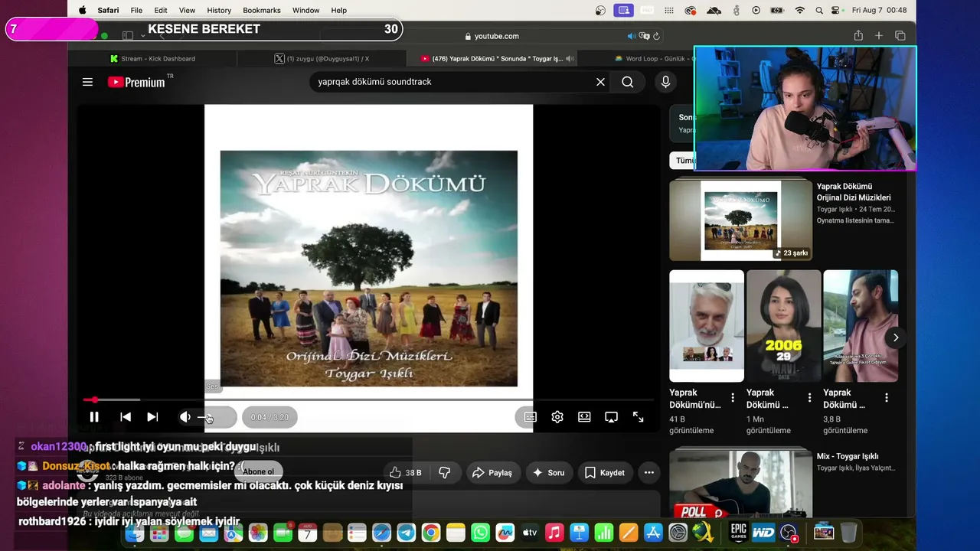Reload the page in Safari
The image size is (980, 551).
pos(656,36)
